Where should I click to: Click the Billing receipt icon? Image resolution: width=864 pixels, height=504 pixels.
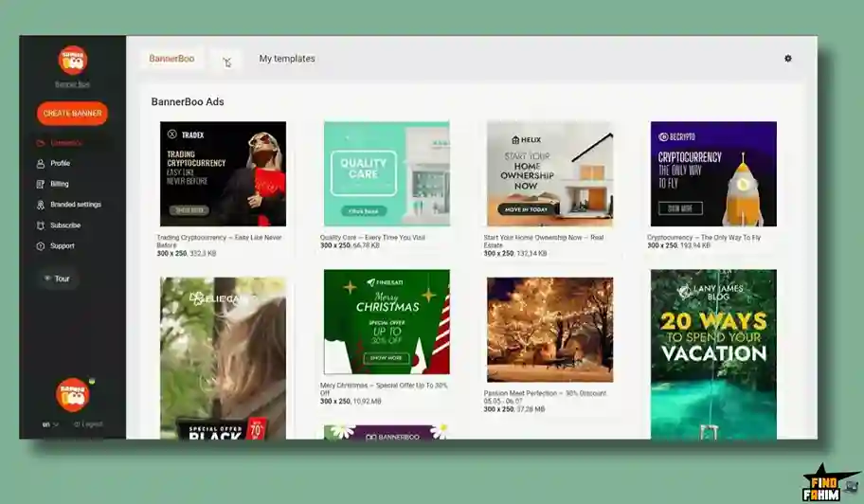[x=40, y=185]
